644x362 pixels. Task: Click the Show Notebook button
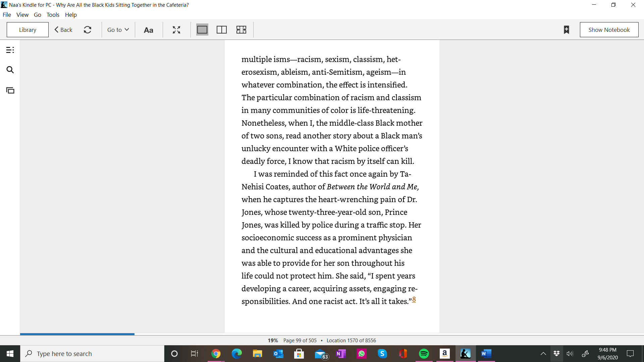pyautogui.click(x=609, y=30)
